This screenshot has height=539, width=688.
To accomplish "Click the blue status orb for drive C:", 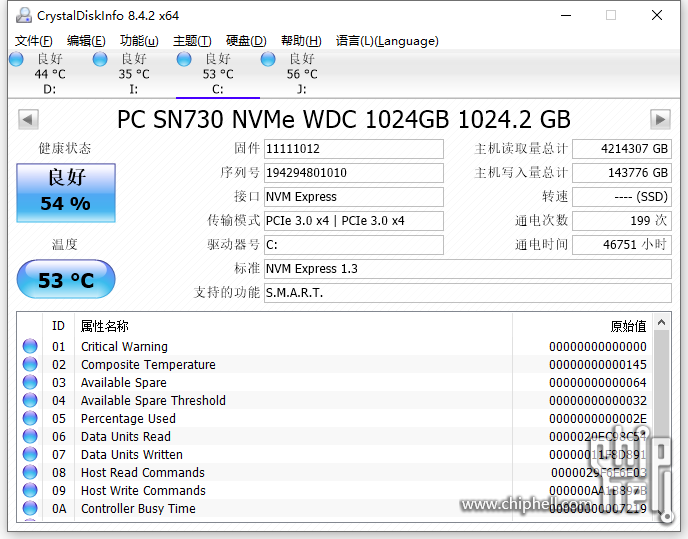I will click(184, 59).
